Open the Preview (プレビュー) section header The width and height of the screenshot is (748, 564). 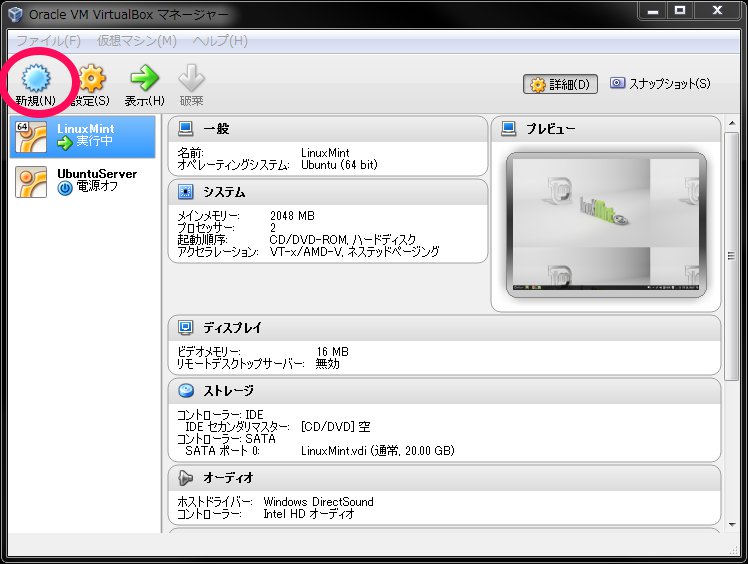606,129
